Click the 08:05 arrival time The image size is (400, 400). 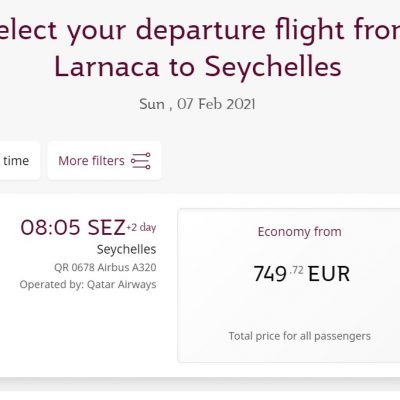click(50, 227)
